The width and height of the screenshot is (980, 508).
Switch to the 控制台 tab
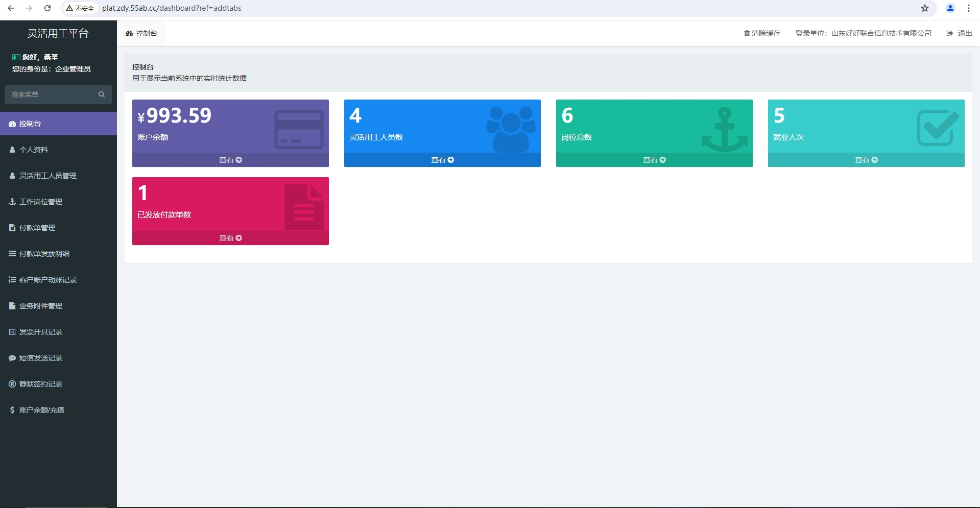[x=146, y=33]
